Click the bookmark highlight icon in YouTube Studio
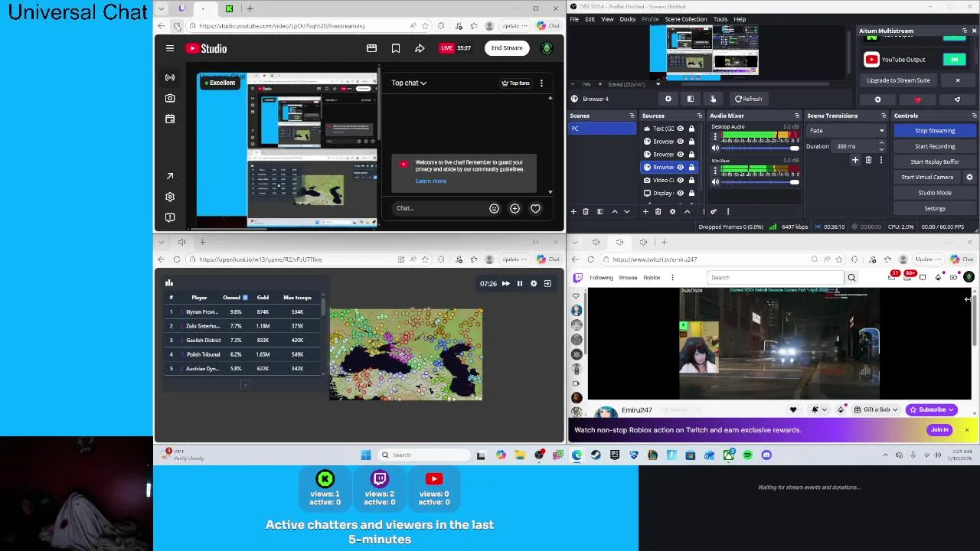This screenshot has width=980, height=551. [396, 48]
